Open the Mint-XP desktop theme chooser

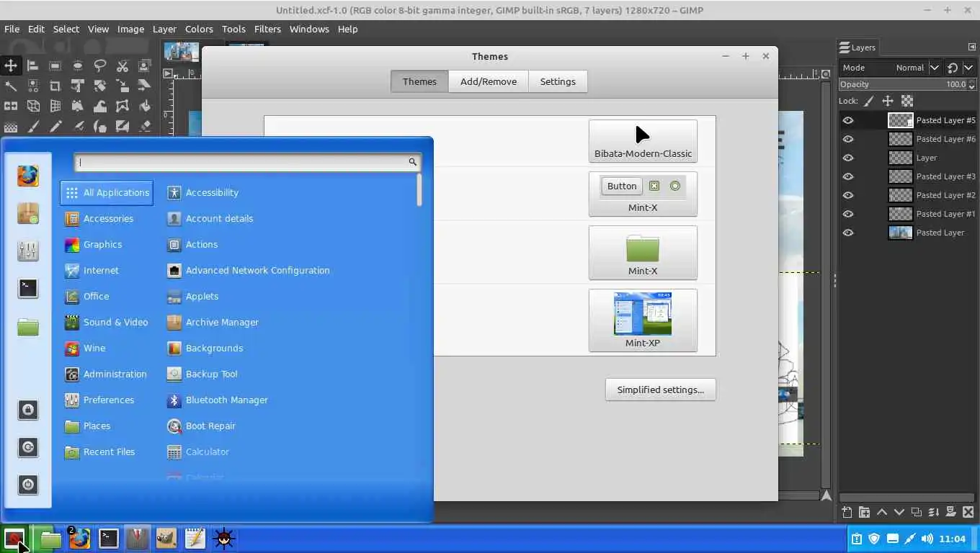tap(643, 320)
